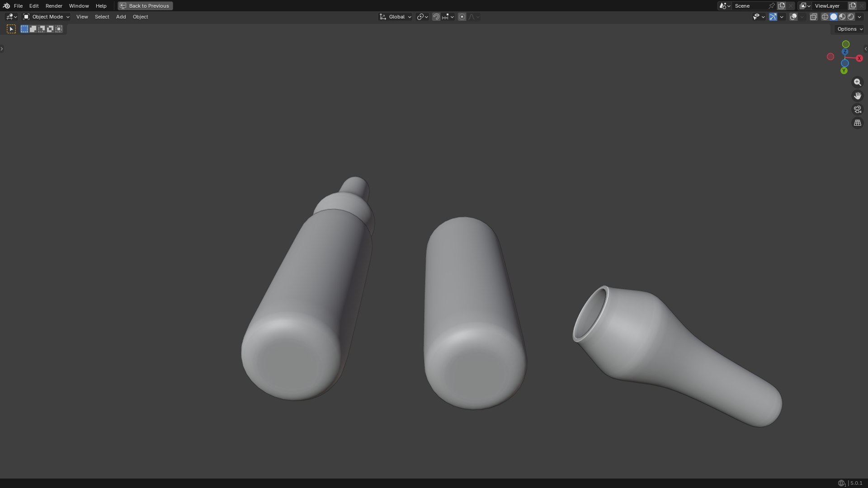Activate the viewport zoom magnifier
The image size is (868, 488).
point(857,82)
